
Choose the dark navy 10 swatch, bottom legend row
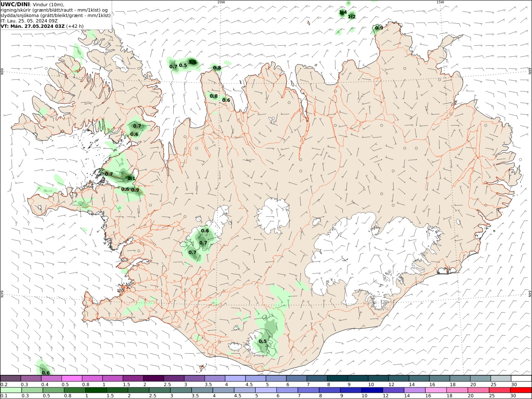pyautogui.click(x=372, y=390)
